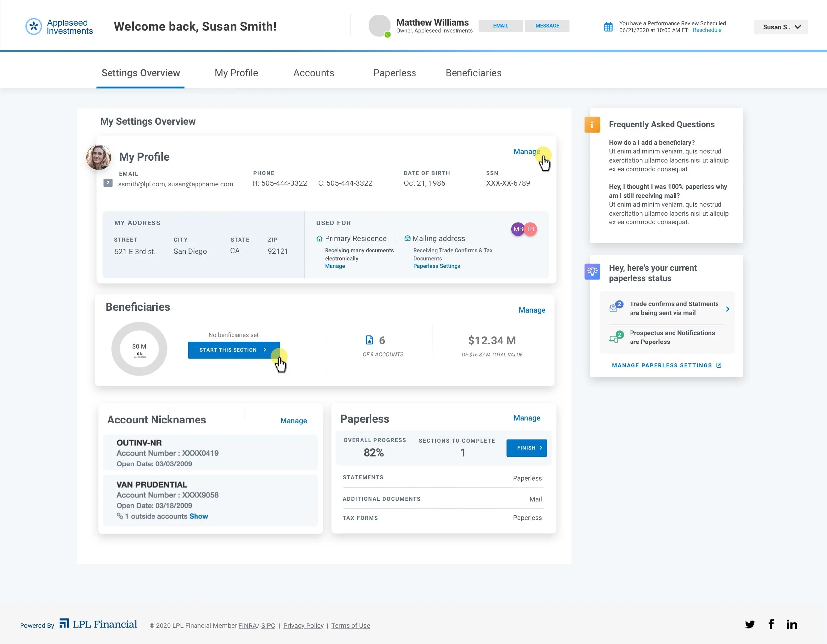The height and width of the screenshot is (644, 827).
Task: Expand Trade confirms and Statements chevron
Action: [727, 309]
